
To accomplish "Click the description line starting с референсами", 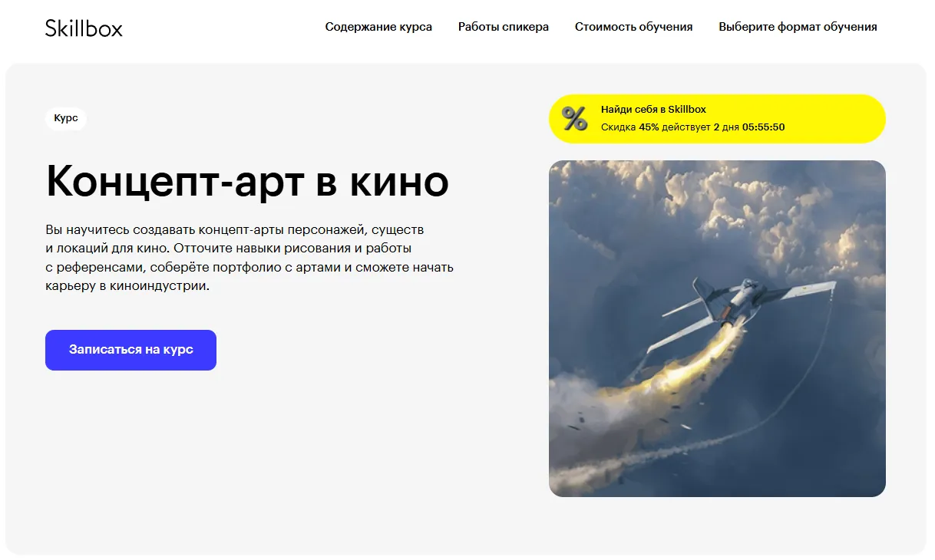I will (249, 267).
